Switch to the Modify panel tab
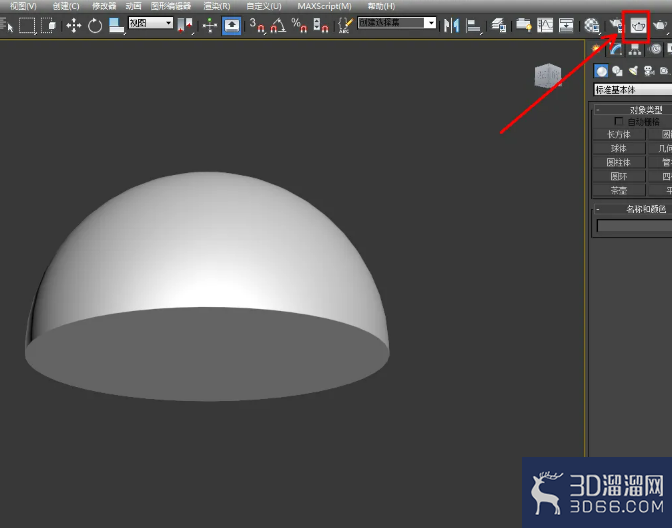672x528 pixels. coord(616,50)
